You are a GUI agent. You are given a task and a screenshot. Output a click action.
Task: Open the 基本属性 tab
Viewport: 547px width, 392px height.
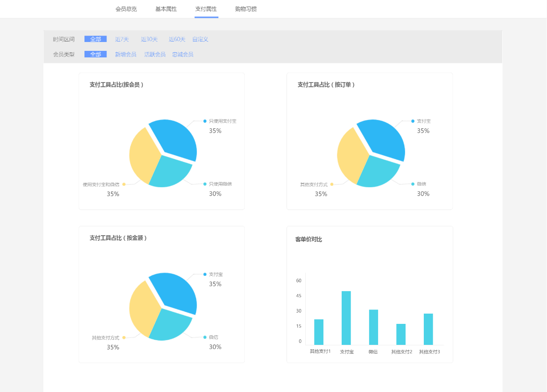(x=166, y=9)
